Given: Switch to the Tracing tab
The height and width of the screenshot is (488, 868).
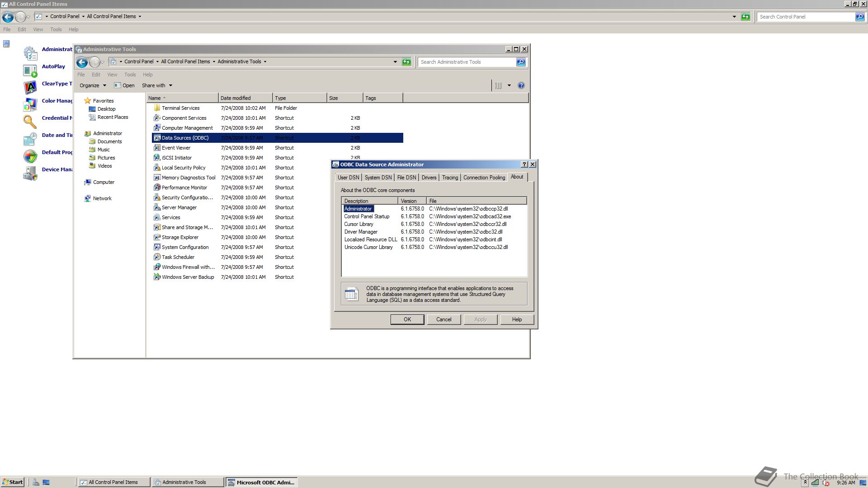Looking at the screenshot, I should click(x=450, y=178).
